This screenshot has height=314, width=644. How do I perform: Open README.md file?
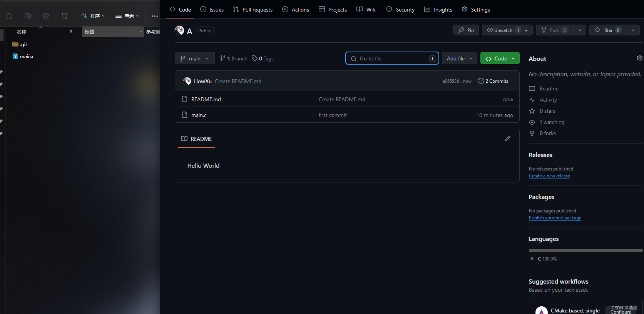click(206, 99)
